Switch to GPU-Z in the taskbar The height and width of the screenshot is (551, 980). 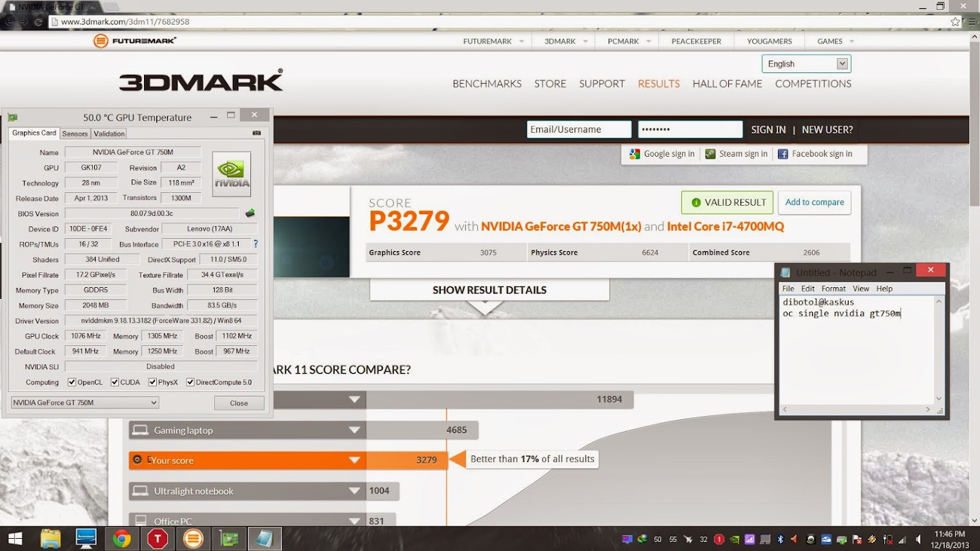tap(229, 538)
